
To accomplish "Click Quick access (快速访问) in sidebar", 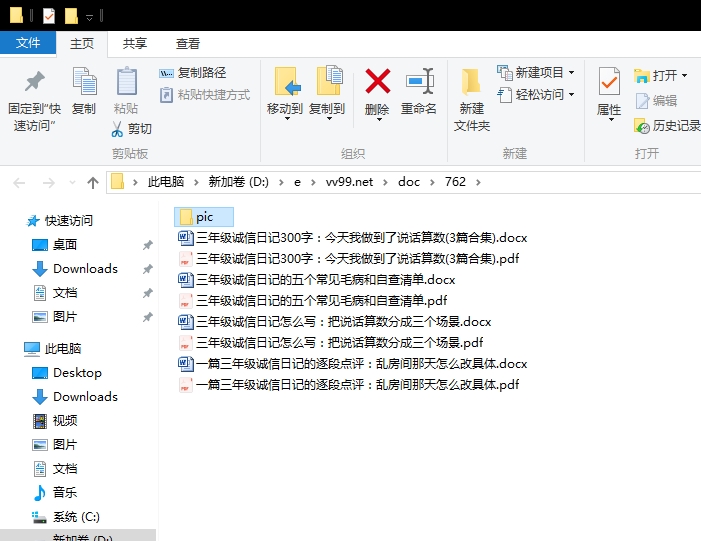I will [59, 220].
